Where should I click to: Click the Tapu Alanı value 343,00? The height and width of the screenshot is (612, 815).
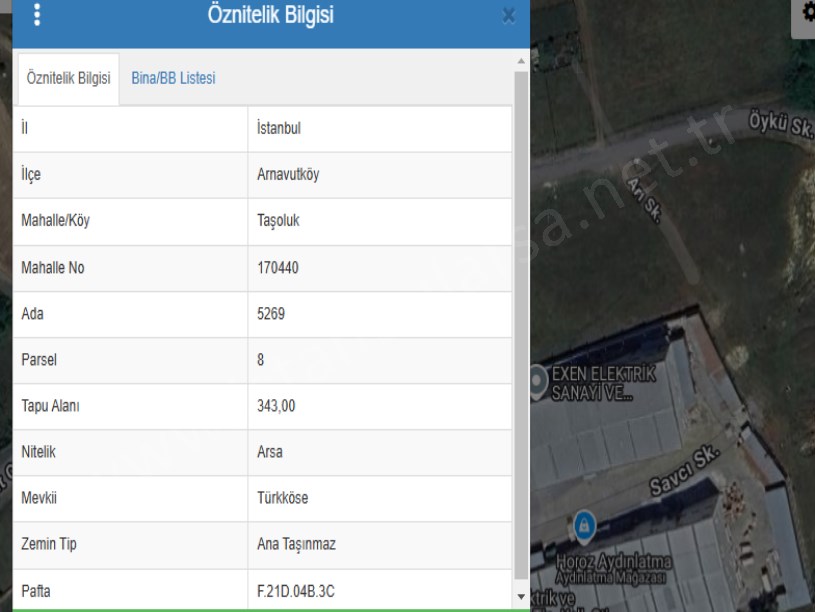click(x=276, y=406)
